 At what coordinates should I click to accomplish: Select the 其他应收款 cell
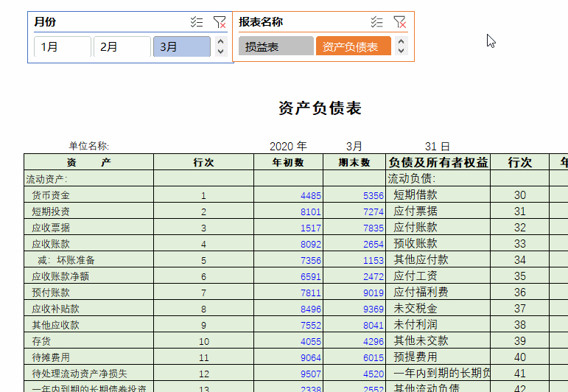88,325
